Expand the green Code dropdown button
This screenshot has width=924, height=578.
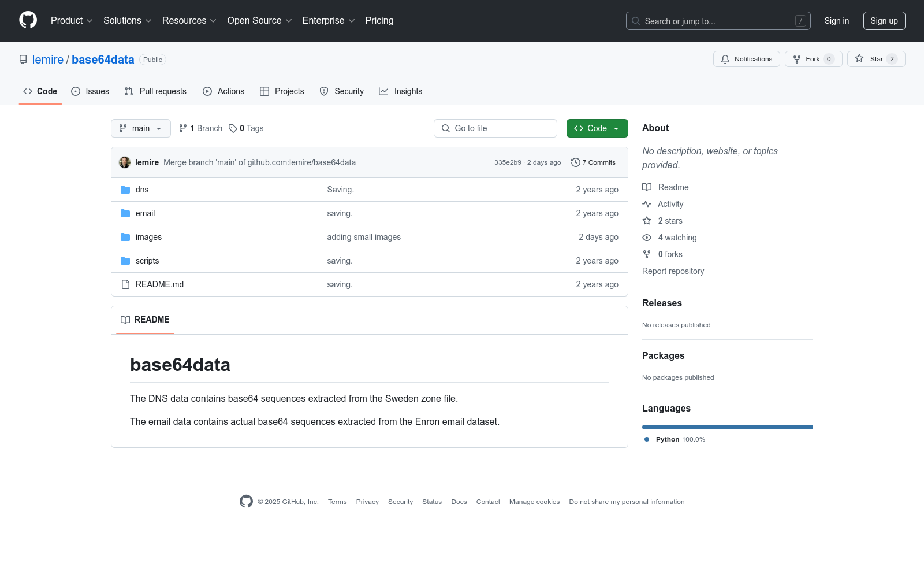point(597,128)
